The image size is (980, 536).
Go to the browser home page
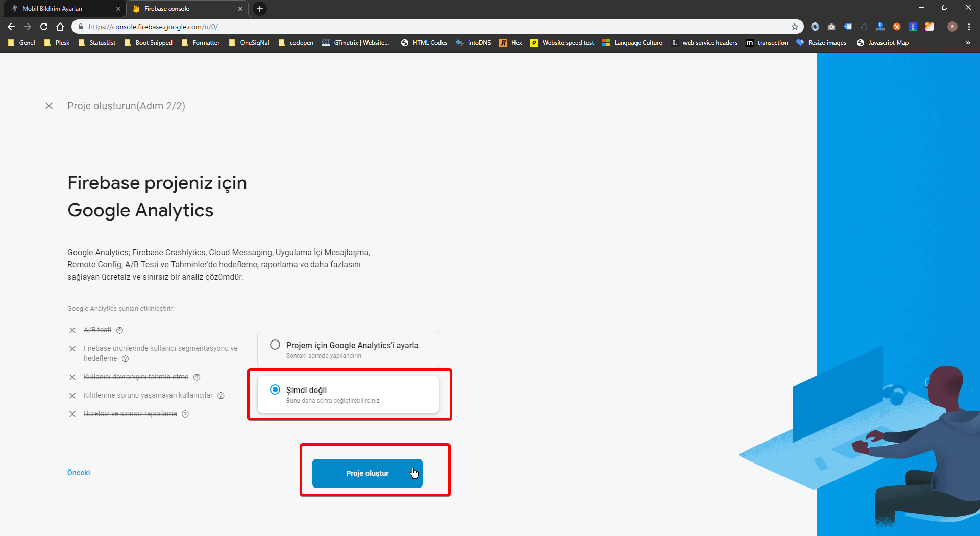(x=60, y=27)
